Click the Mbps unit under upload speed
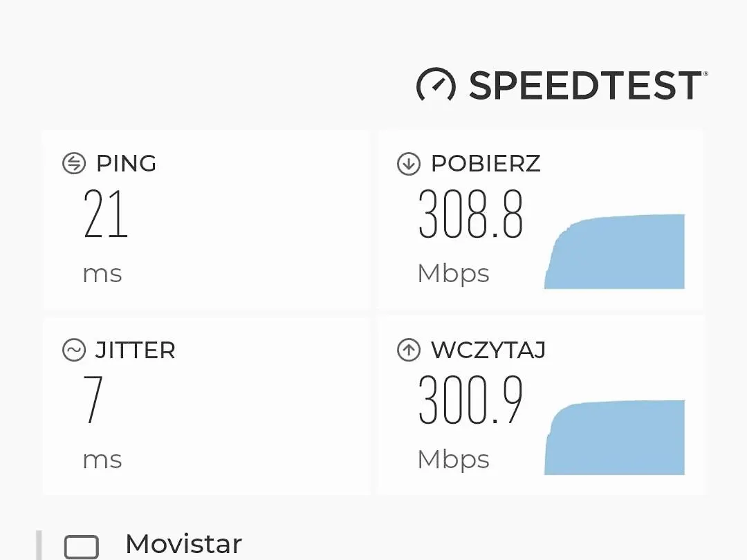The image size is (747, 560). click(x=453, y=460)
